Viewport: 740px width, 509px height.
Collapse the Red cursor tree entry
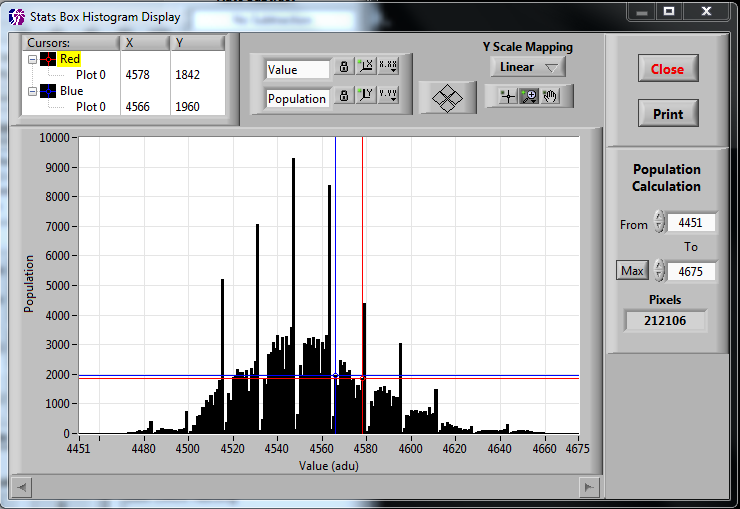pyautogui.click(x=32, y=59)
